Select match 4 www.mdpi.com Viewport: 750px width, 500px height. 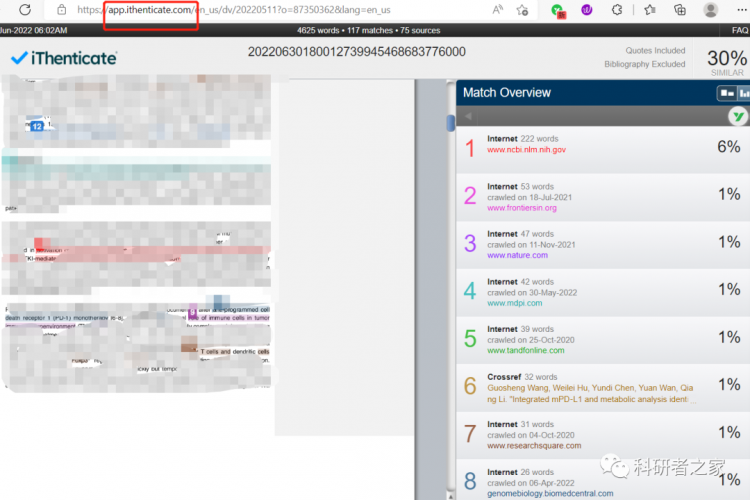pyautogui.click(x=515, y=303)
